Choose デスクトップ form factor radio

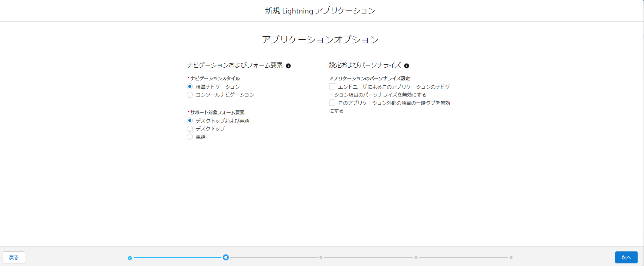click(x=190, y=129)
